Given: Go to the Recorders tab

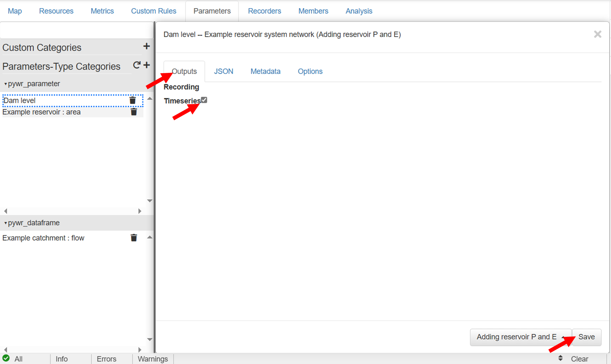Looking at the screenshot, I should point(264,11).
